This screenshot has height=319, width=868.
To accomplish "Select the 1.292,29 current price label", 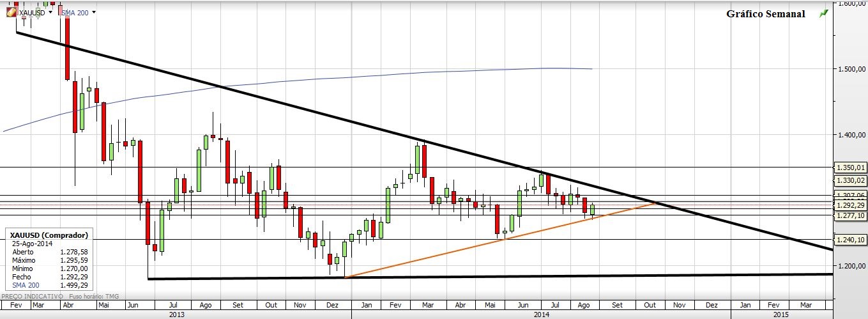I will (x=851, y=205).
